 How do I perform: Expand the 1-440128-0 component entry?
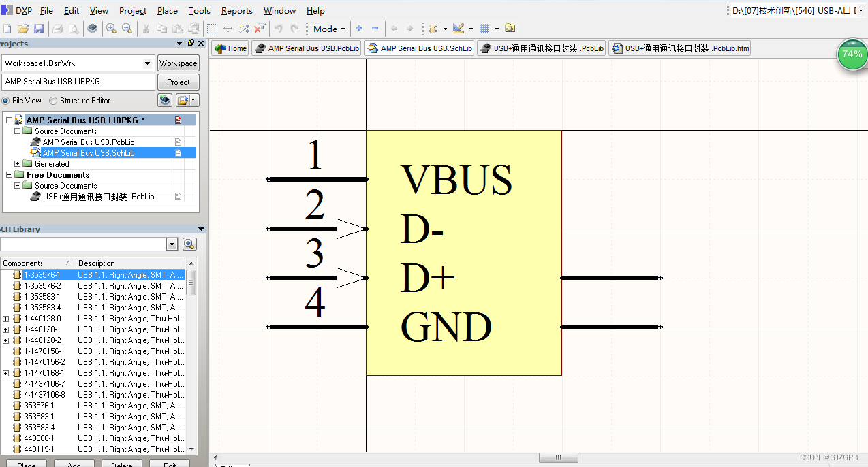point(5,318)
